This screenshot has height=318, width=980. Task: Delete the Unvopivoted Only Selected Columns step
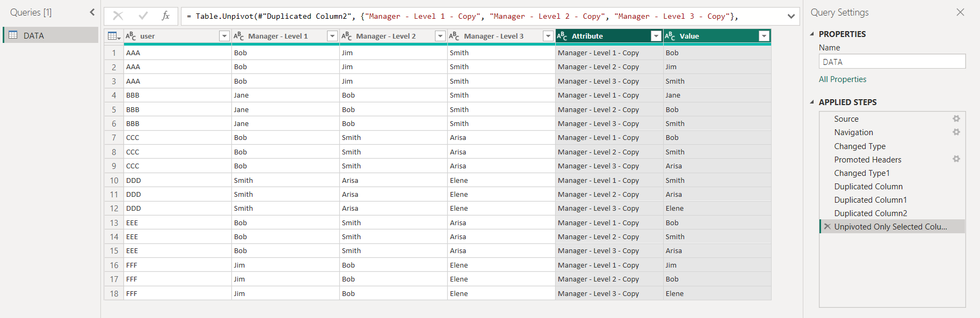click(827, 226)
